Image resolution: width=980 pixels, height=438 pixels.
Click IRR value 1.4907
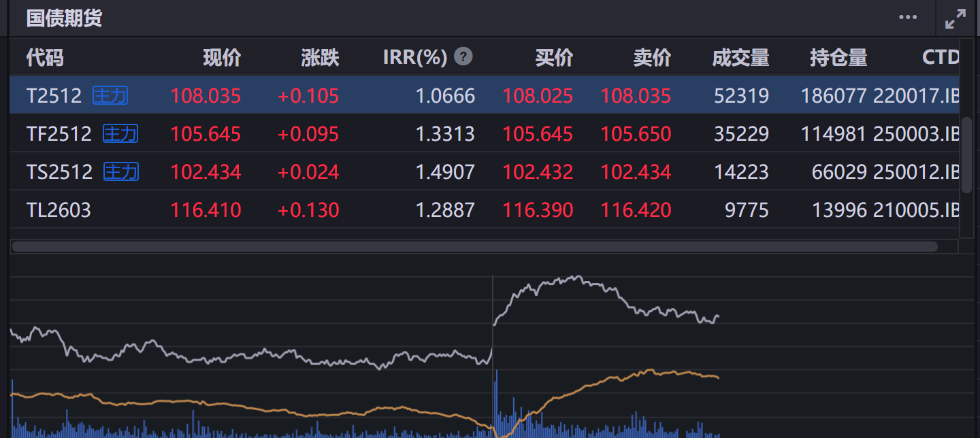(446, 171)
